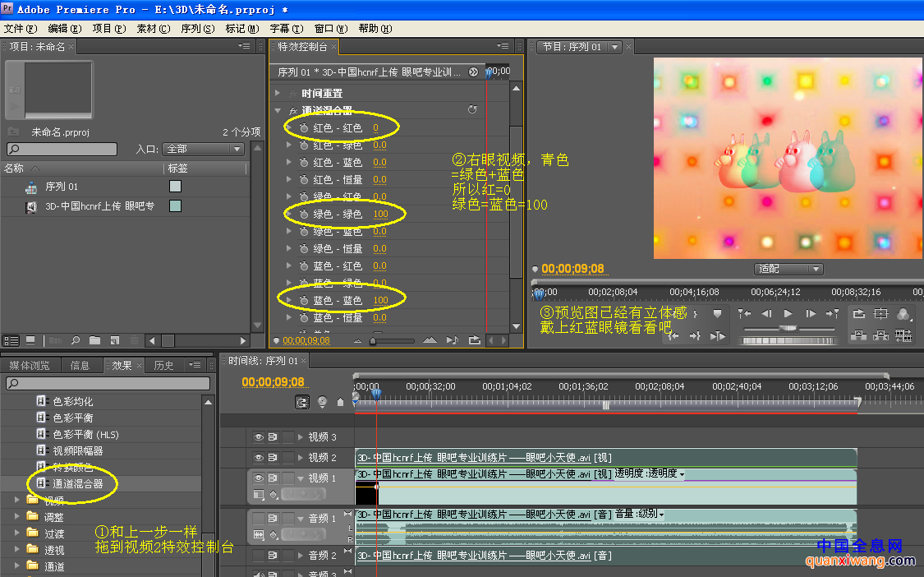Toggle safe margins in program monitor
This screenshot has height=577, width=924.
click(x=880, y=314)
